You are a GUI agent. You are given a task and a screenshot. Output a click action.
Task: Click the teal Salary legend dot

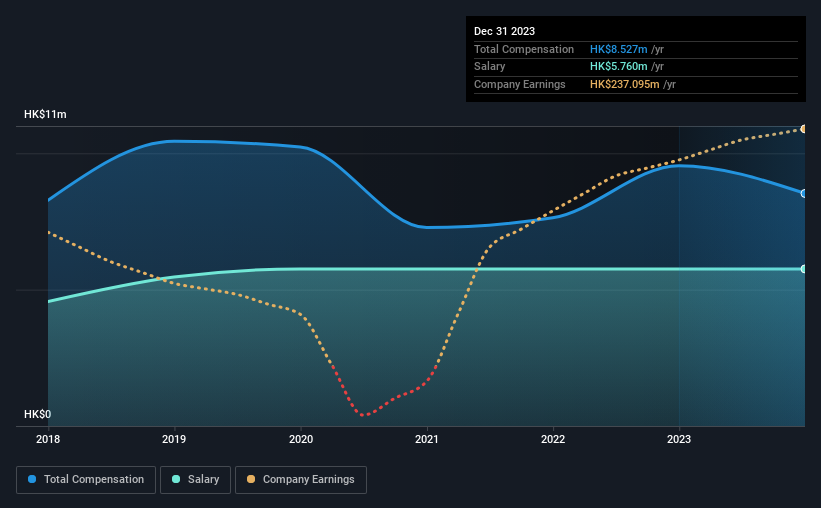pos(176,479)
